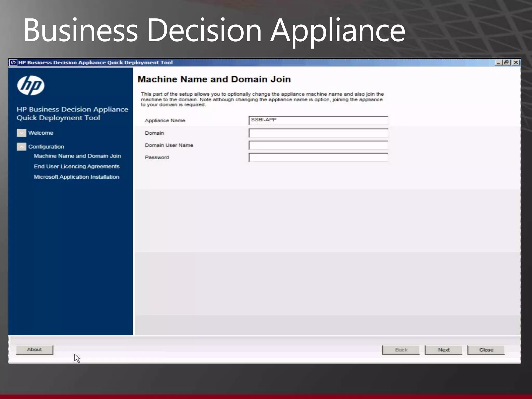Minimize the Quick Deployment Tool window
This screenshot has height=399, width=532.
click(x=498, y=63)
